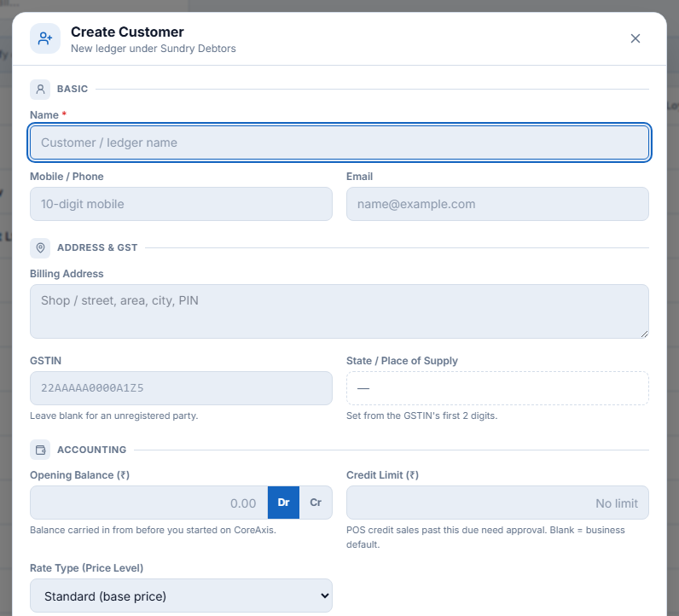
Task: Click the 'Rate Type (Price Level)' label
Action: click(87, 567)
